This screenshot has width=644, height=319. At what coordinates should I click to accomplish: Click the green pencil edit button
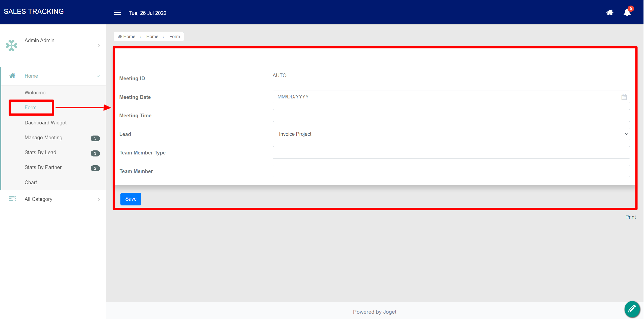[x=632, y=309]
